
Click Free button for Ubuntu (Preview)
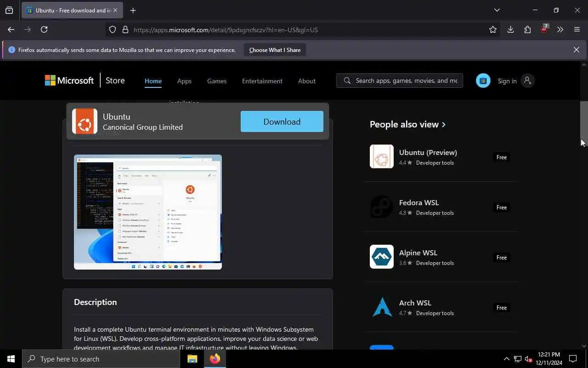pyautogui.click(x=502, y=157)
